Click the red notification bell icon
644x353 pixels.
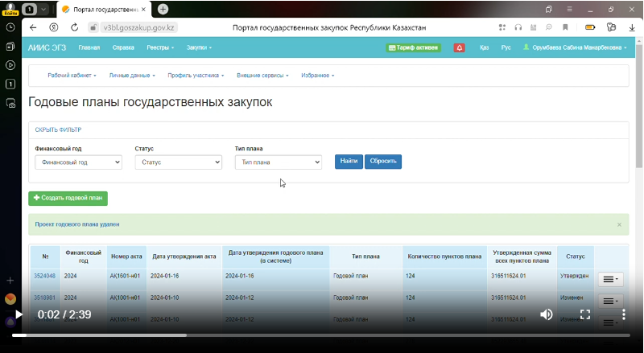point(460,47)
